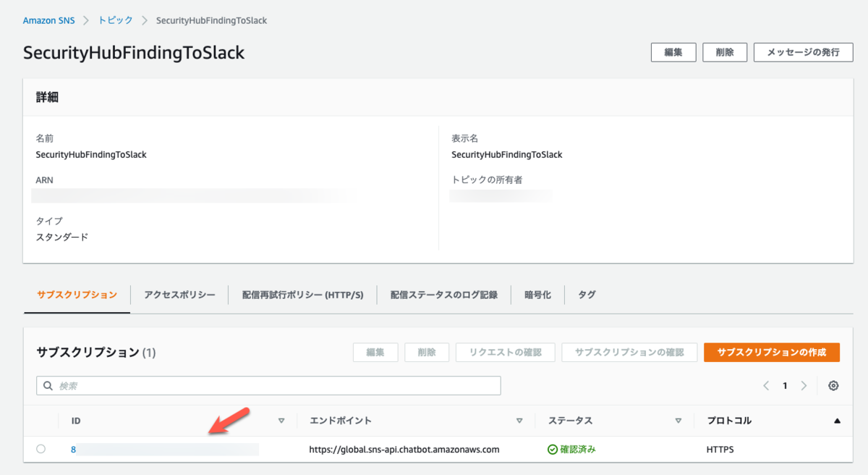Switch to 暗号化 tab
Viewport: 868px width, 475px height.
pos(537,295)
